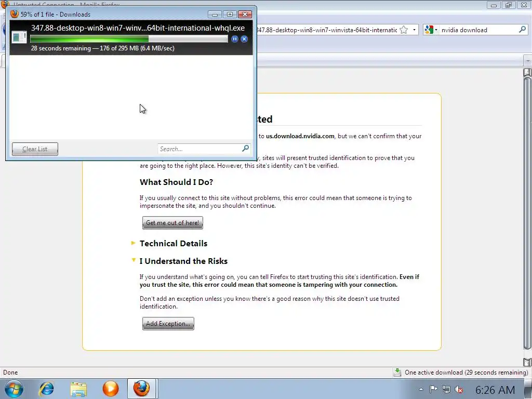This screenshot has height=399, width=532.
Task: Click the scrollbar up arrow
Action: tap(527, 72)
